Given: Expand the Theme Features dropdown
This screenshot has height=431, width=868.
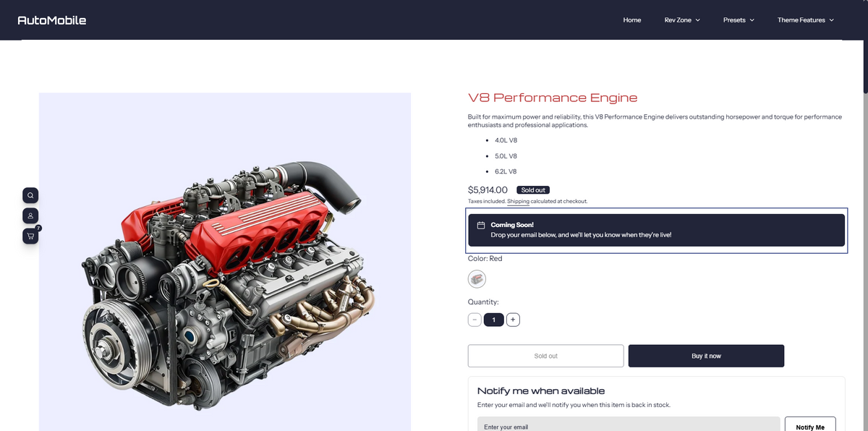Looking at the screenshot, I should coord(806,20).
